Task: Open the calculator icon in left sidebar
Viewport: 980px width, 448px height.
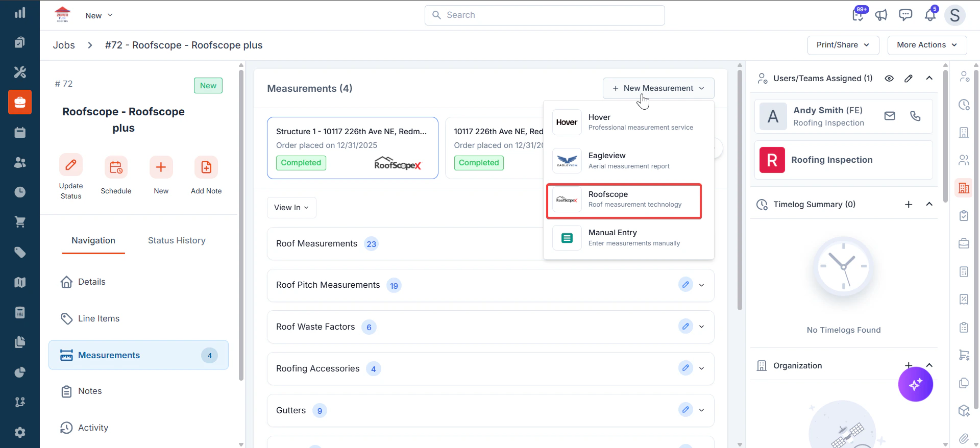Action: coord(20,312)
